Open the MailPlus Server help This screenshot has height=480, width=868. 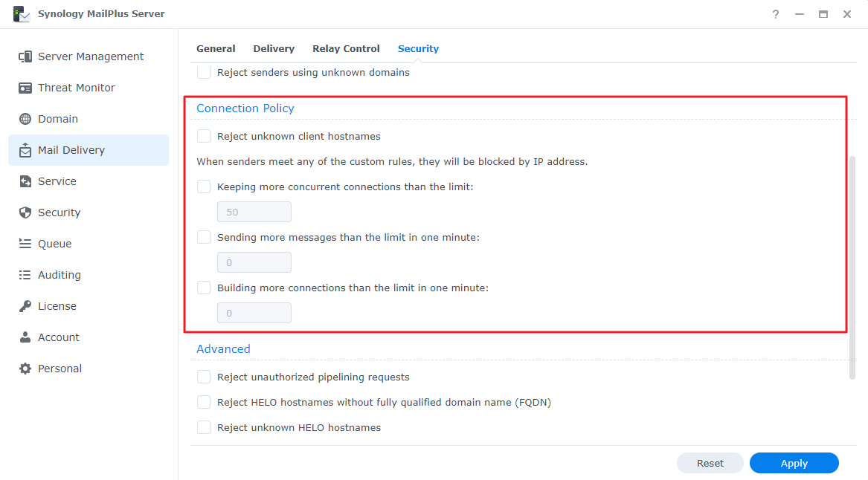tap(775, 13)
